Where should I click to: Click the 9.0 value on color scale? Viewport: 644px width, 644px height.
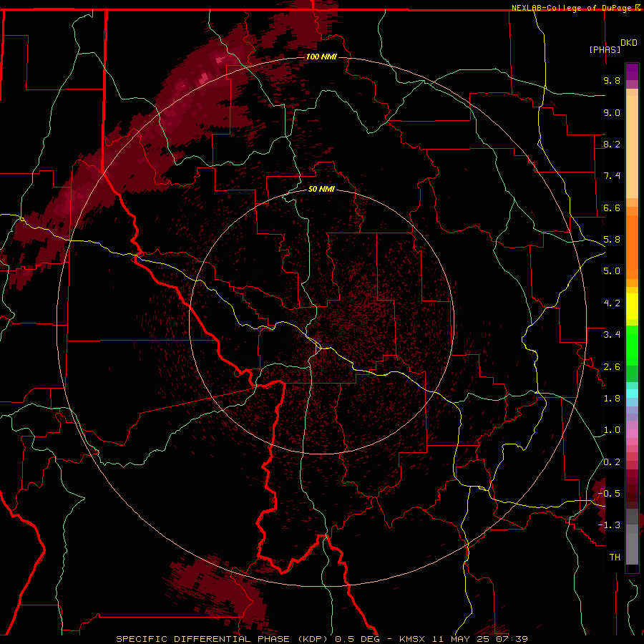[612, 112]
